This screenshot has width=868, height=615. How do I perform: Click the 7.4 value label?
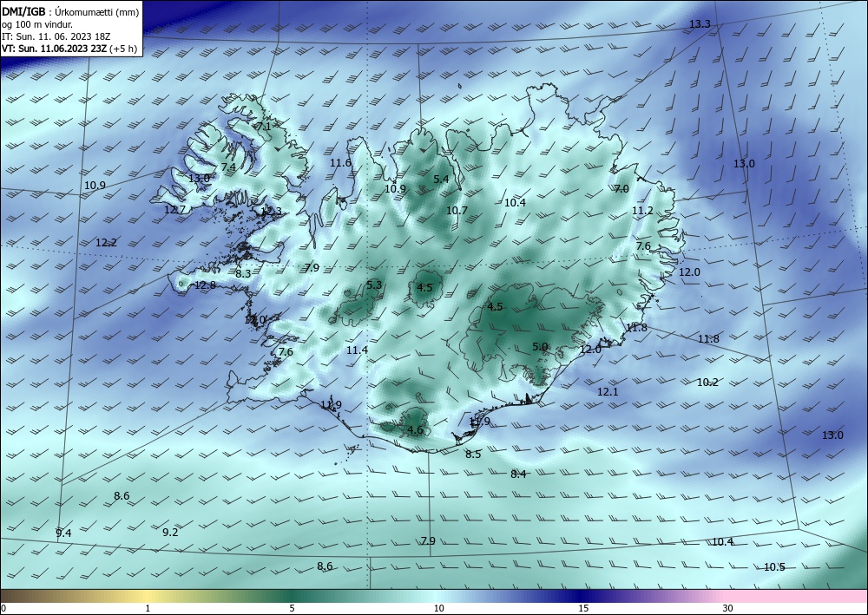[x=228, y=167]
